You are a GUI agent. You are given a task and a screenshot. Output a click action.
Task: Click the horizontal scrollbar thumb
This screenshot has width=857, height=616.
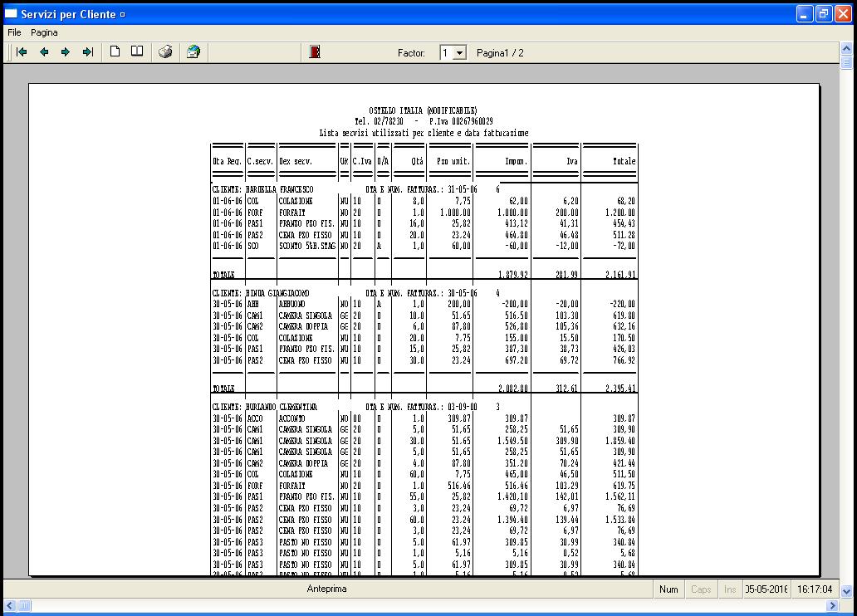click(x=25, y=605)
